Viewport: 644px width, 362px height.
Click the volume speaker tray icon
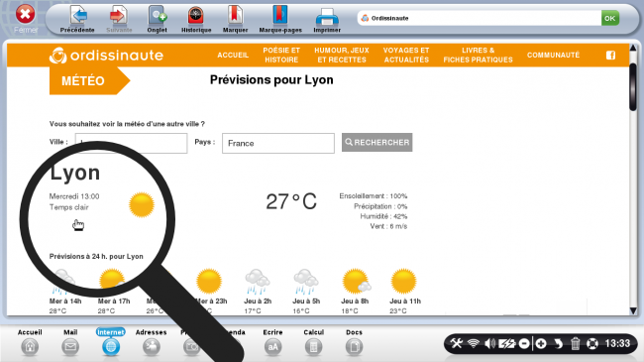pos(489,343)
